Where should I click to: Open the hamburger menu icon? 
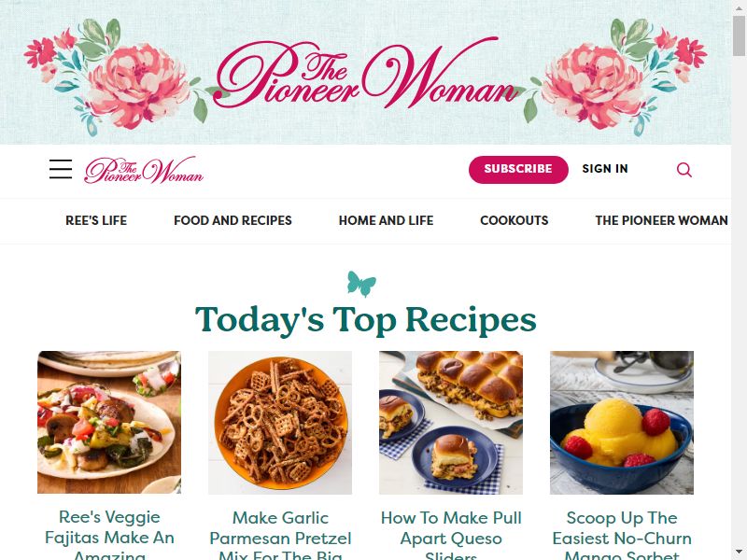pyautogui.click(x=61, y=169)
